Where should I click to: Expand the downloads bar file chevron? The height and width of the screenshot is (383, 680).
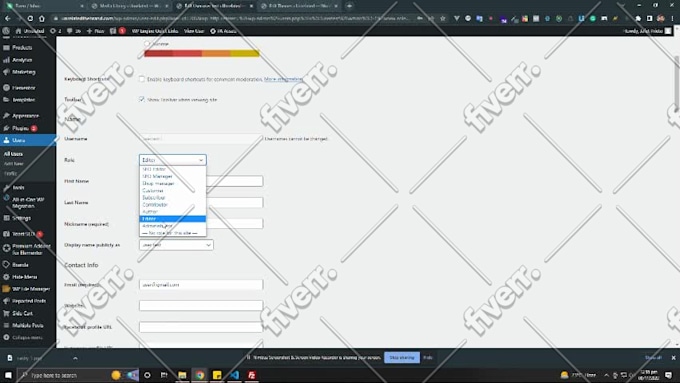[75, 358]
